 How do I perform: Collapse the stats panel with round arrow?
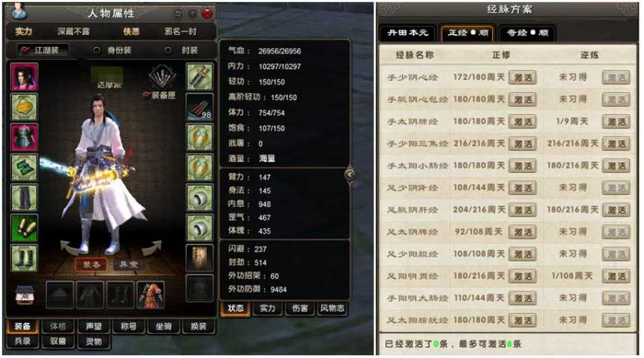349,174
